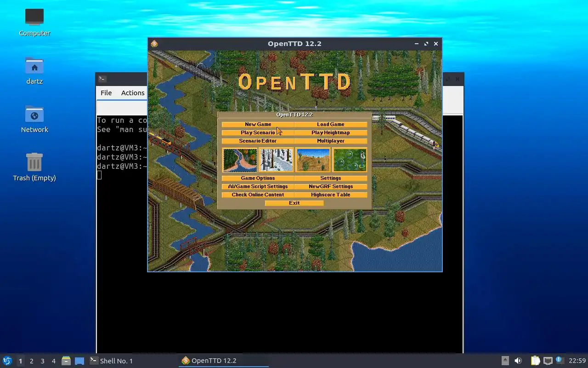Image resolution: width=588 pixels, height=368 pixels.
Task: Click the show desktop taskbar icon
Action: point(79,361)
